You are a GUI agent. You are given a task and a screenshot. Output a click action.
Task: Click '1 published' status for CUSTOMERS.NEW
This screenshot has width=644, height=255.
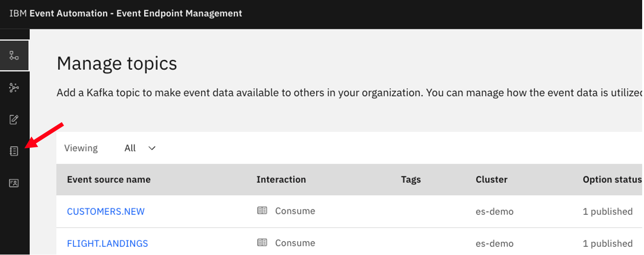pos(607,211)
